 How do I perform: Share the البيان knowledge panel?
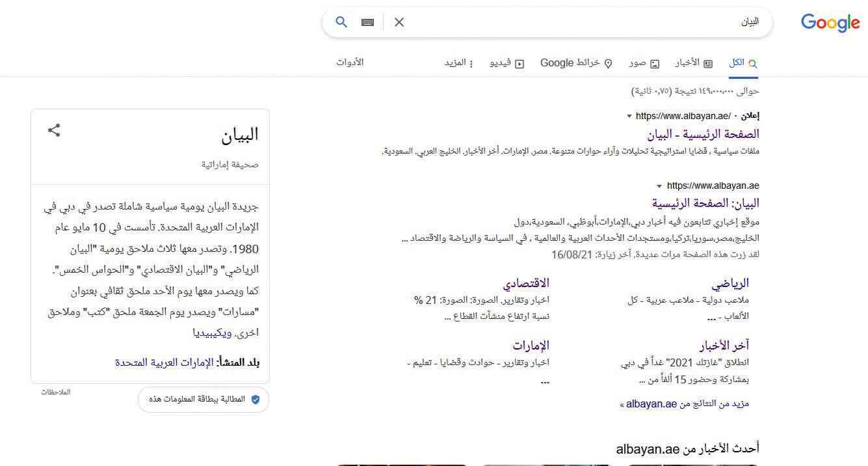pyautogui.click(x=54, y=130)
